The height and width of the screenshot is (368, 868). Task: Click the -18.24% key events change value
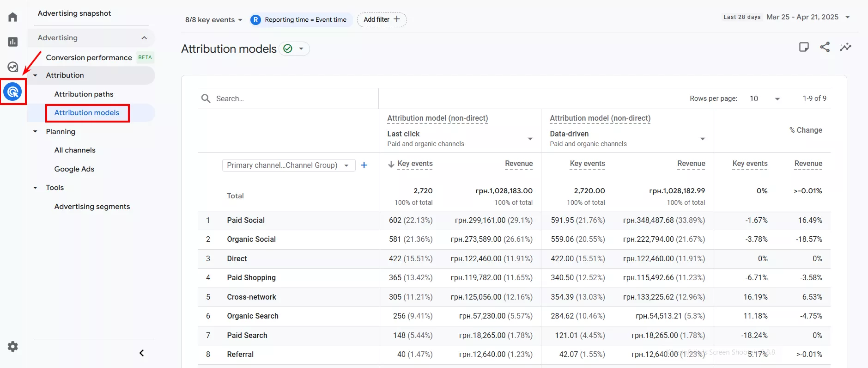click(754, 336)
